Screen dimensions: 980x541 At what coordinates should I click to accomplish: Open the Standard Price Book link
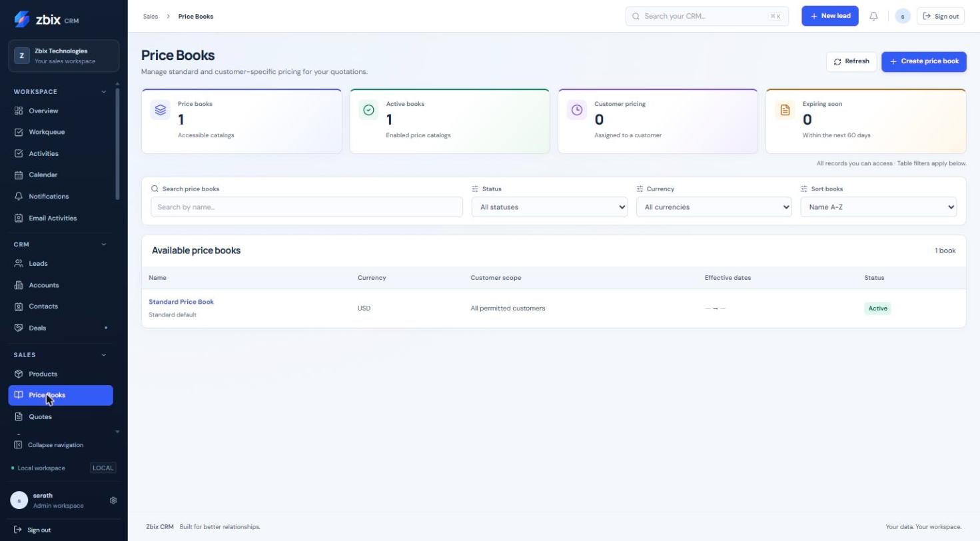(x=181, y=302)
